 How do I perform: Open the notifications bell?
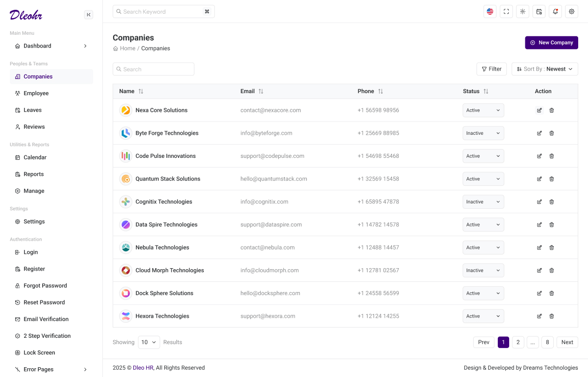click(x=555, y=11)
